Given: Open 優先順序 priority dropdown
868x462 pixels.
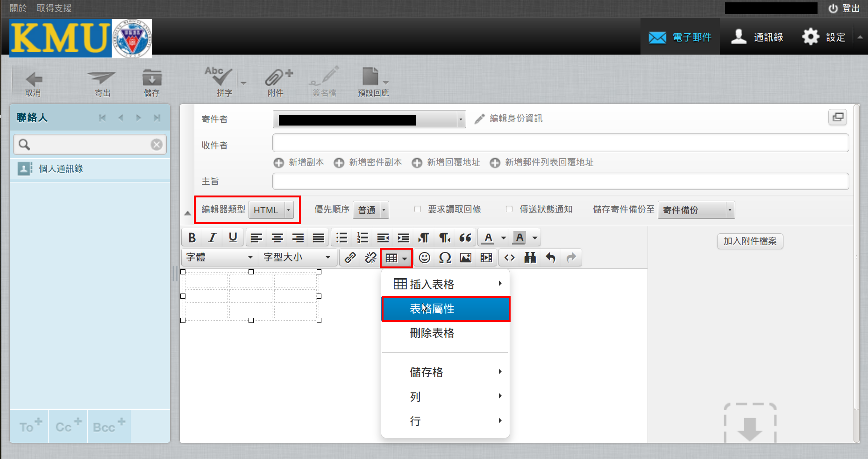Looking at the screenshot, I should (x=371, y=210).
